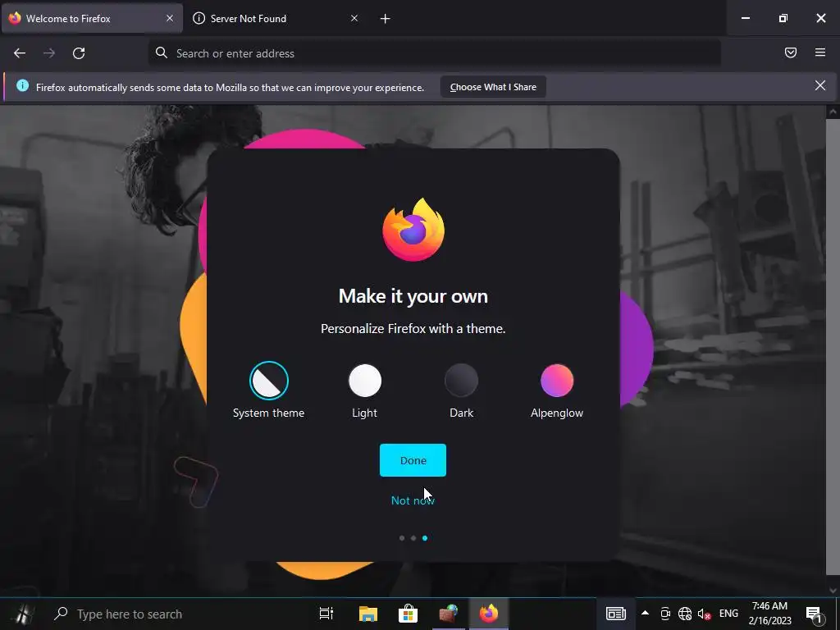840x630 pixels.
Task: Open File Explorer from the taskbar
Action: pos(368,614)
